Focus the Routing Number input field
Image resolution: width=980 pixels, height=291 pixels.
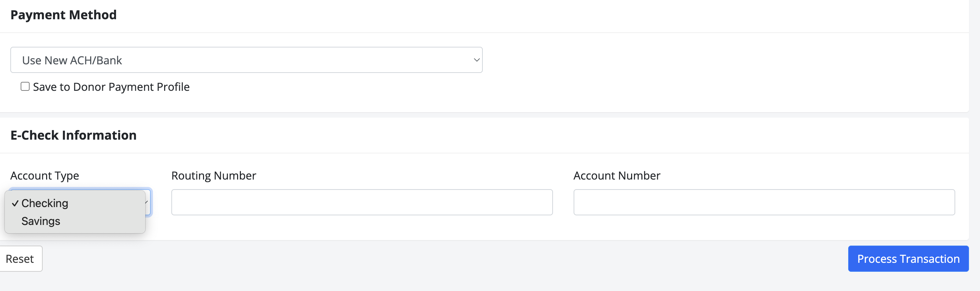pyautogui.click(x=361, y=202)
